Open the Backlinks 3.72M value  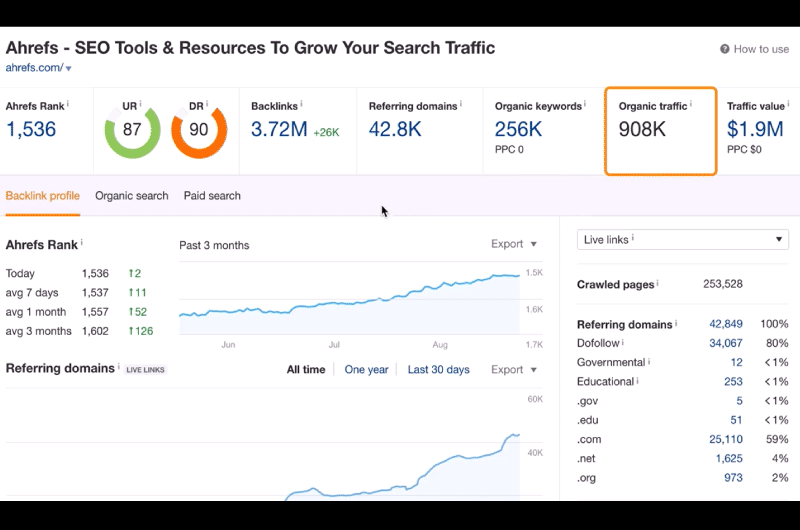tap(279, 129)
